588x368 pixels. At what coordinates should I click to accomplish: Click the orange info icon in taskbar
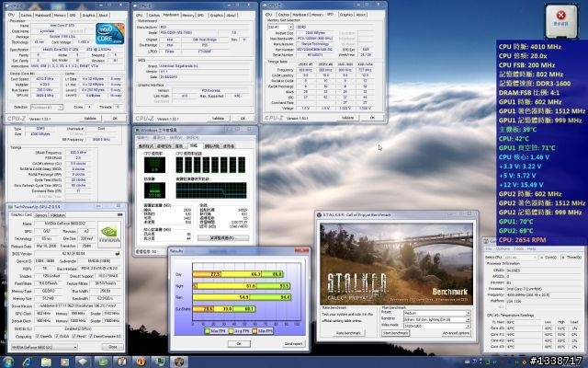click(x=141, y=362)
